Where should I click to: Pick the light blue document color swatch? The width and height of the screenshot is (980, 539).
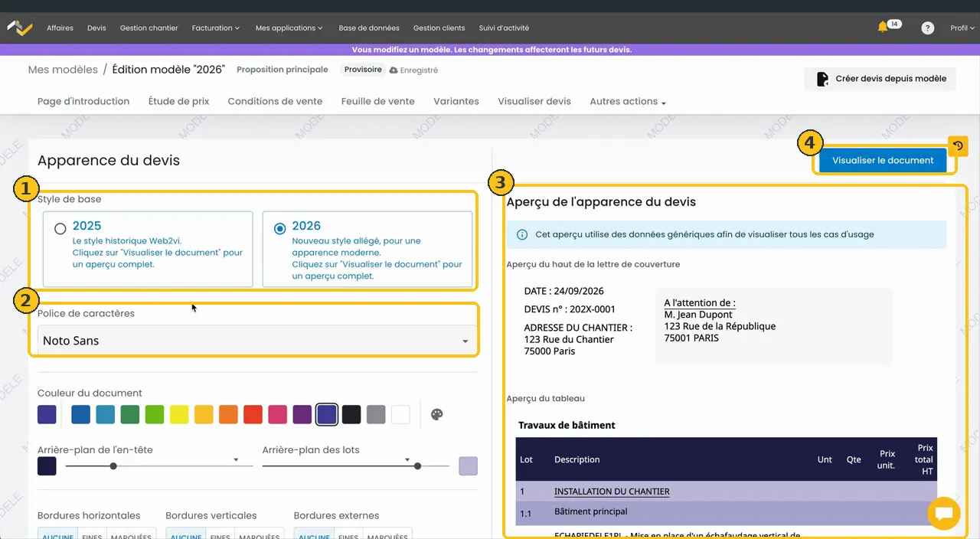(106, 414)
